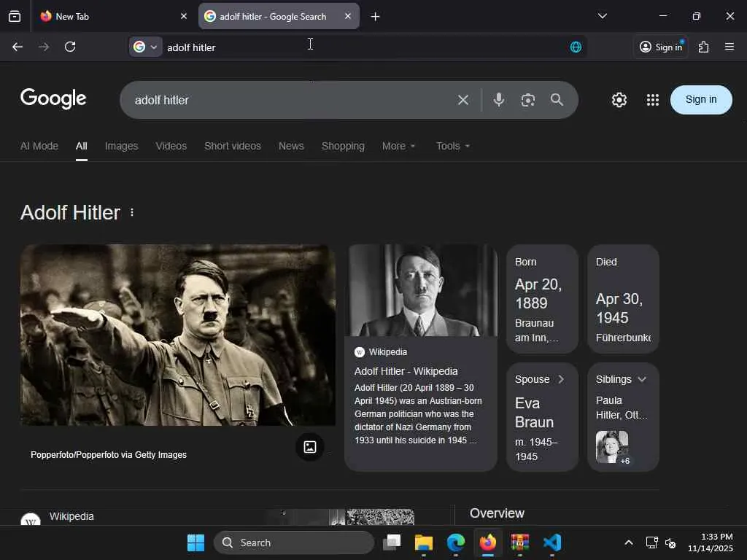
Task: Search by image with the camera icon
Action: pyautogui.click(x=528, y=100)
